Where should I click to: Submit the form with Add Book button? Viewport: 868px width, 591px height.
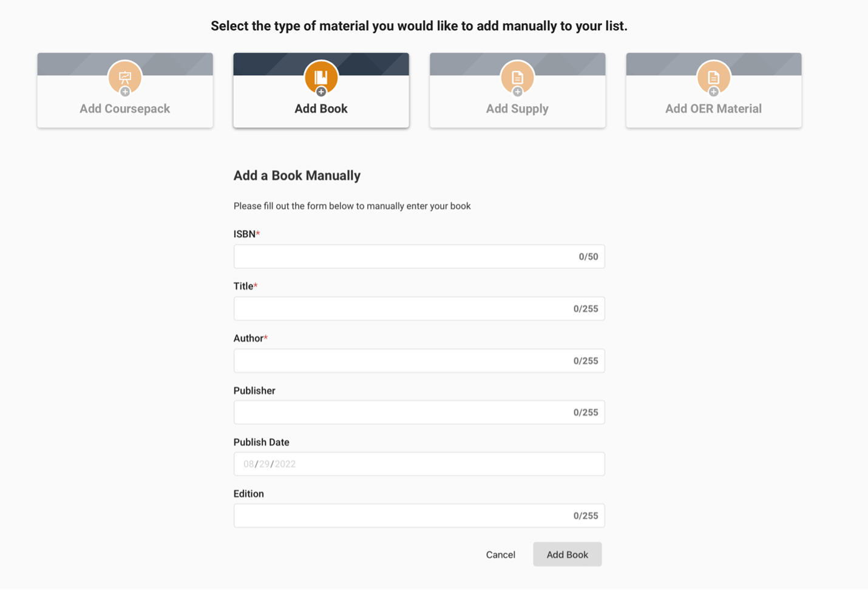point(567,555)
